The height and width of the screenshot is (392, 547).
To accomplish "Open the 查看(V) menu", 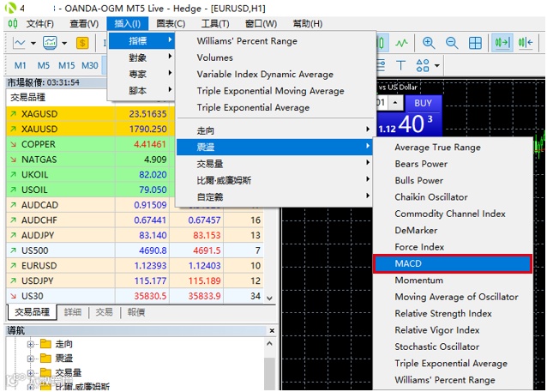I will pos(84,24).
